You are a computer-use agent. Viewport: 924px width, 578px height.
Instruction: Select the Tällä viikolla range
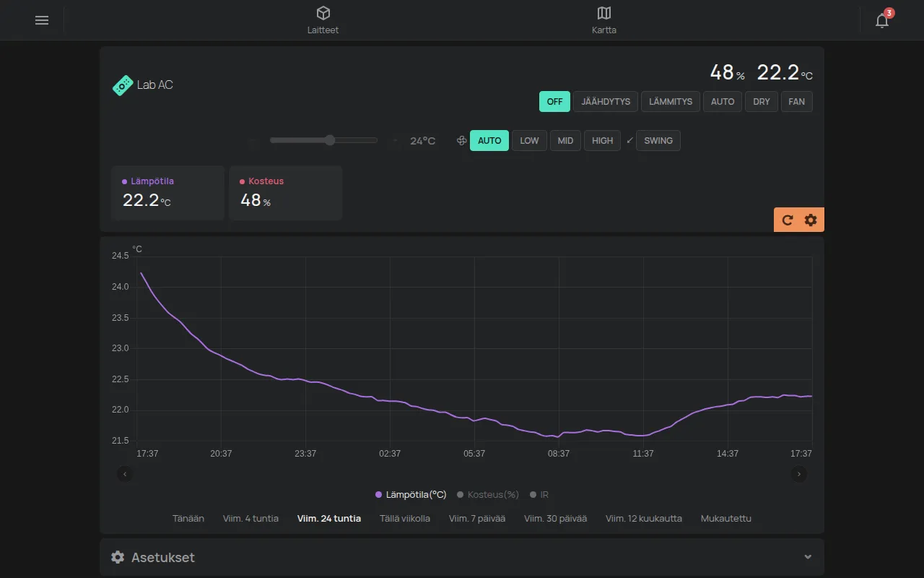[x=405, y=519]
